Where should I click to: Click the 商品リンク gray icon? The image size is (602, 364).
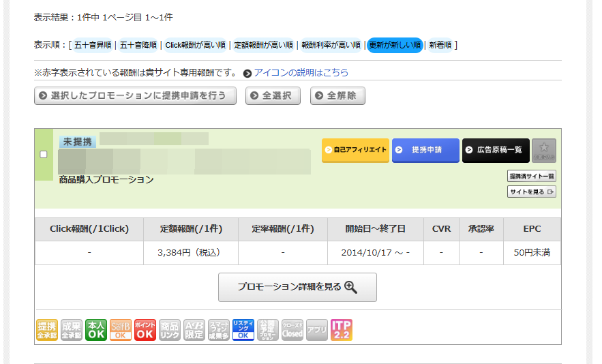pos(170,330)
